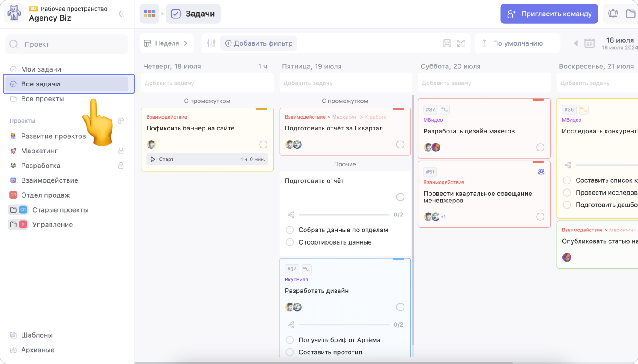Tick the 'Получить бриф от Артёма' subtask
Image resolution: width=638 pixels, height=364 pixels.
290,340
